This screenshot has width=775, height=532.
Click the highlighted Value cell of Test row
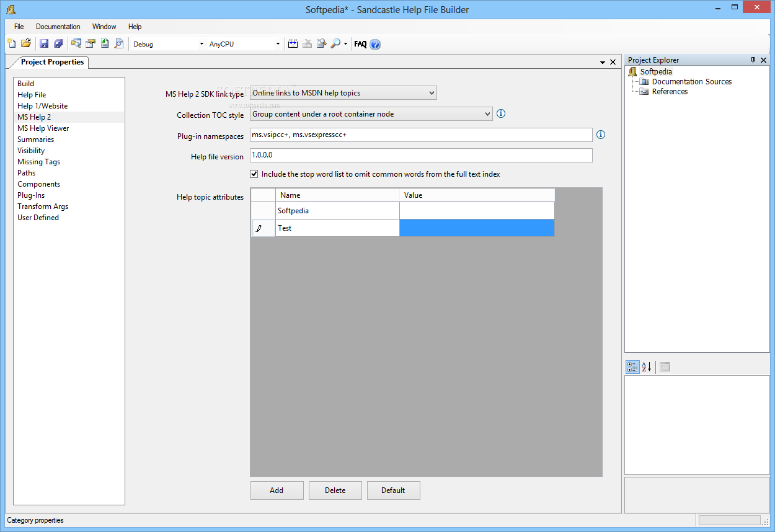pyautogui.click(x=477, y=228)
